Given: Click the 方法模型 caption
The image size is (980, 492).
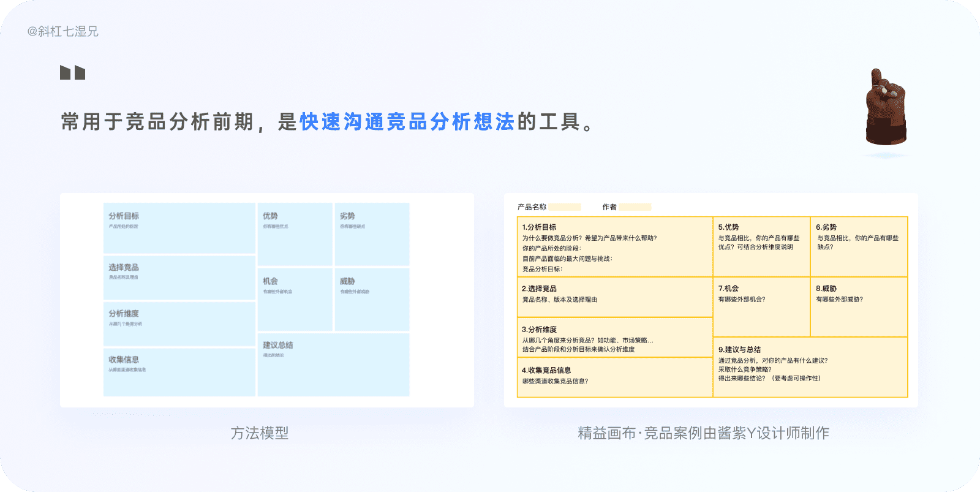Looking at the screenshot, I should pyautogui.click(x=260, y=433).
